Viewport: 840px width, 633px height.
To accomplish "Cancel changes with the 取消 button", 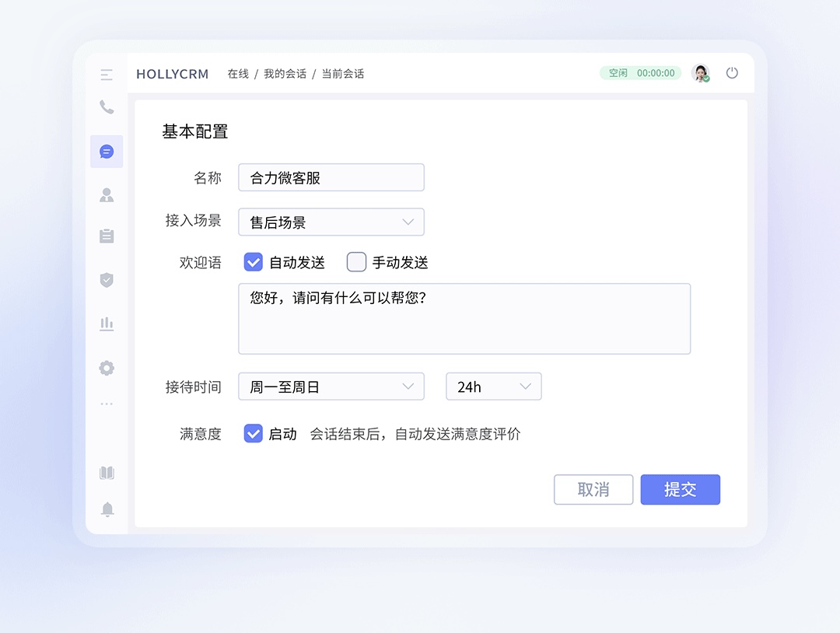I will (x=593, y=489).
